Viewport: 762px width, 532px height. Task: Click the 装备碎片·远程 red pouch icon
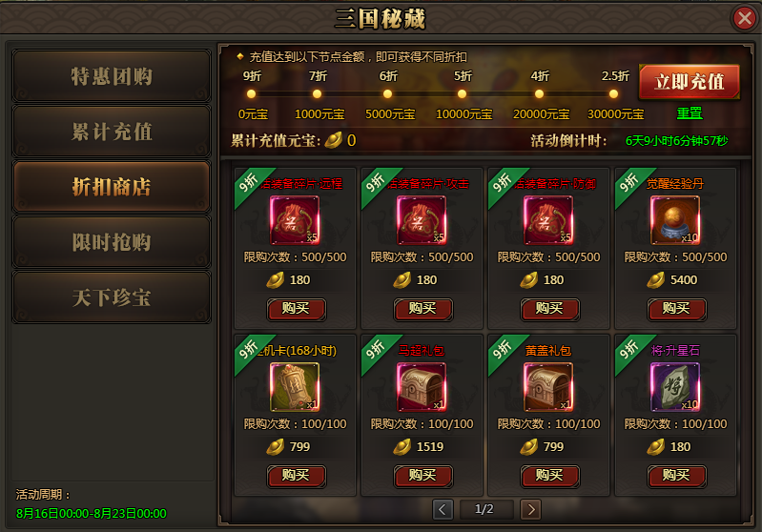[x=295, y=220]
